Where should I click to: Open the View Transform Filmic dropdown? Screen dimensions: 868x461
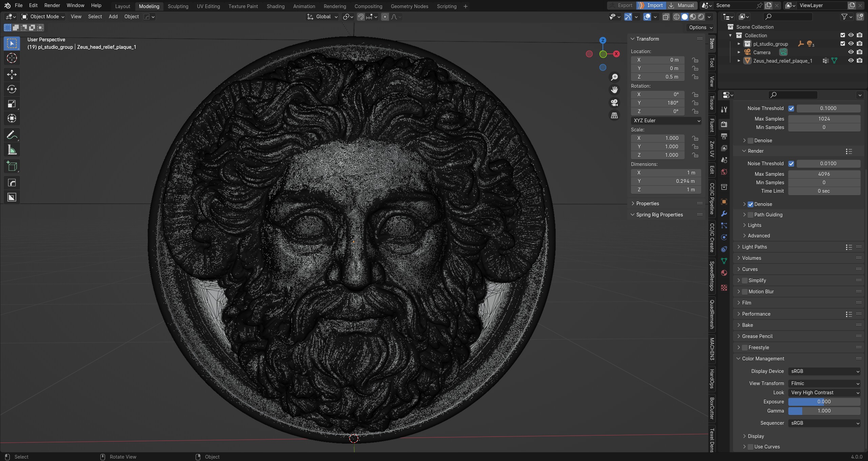tap(824, 383)
